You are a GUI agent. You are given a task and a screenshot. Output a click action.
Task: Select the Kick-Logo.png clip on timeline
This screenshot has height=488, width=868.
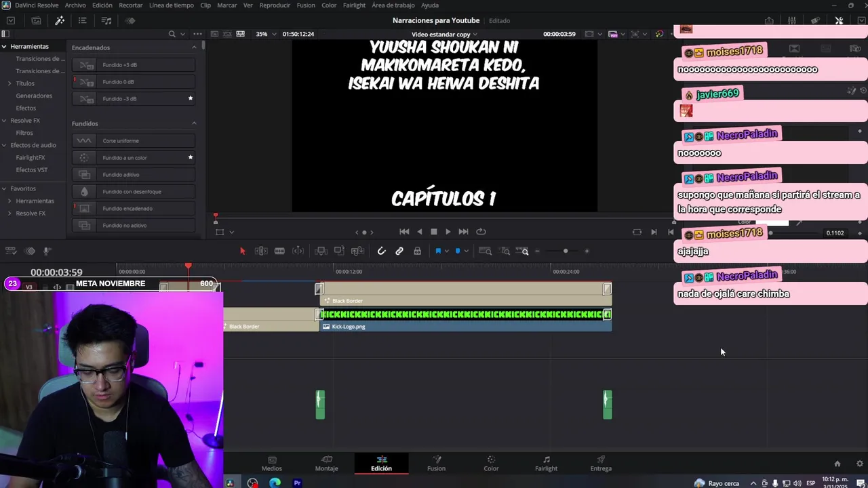tap(466, 319)
